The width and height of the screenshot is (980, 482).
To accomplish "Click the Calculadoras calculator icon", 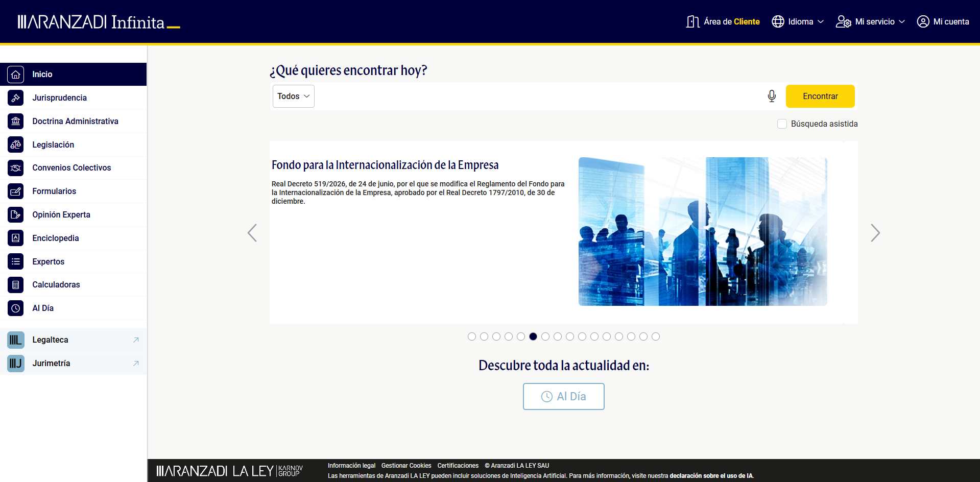I will [x=16, y=284].
